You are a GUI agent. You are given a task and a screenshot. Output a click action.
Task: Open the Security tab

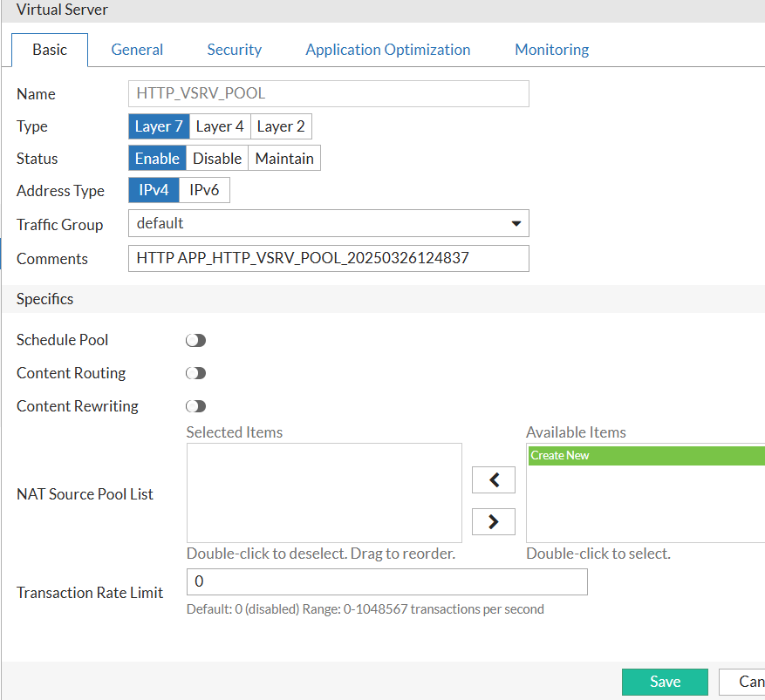[x=234, y=50]
